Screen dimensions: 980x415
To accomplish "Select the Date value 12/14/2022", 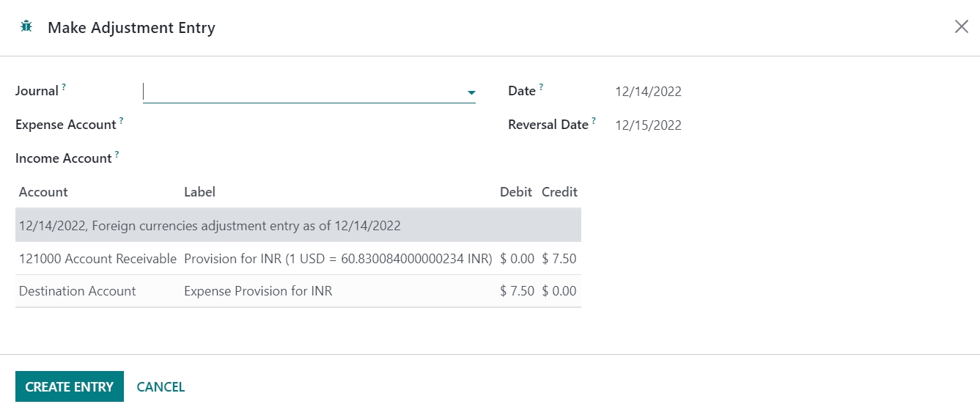I will coord(648,92).
